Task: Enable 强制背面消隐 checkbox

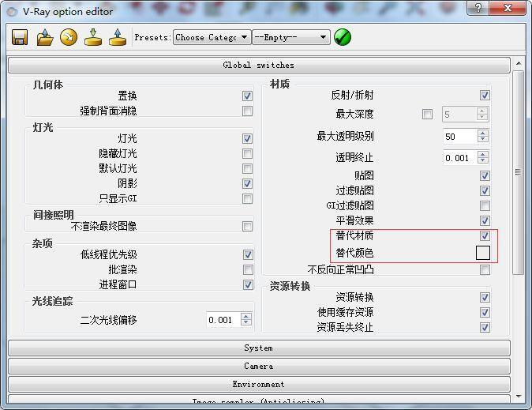Action: point(247,111)
